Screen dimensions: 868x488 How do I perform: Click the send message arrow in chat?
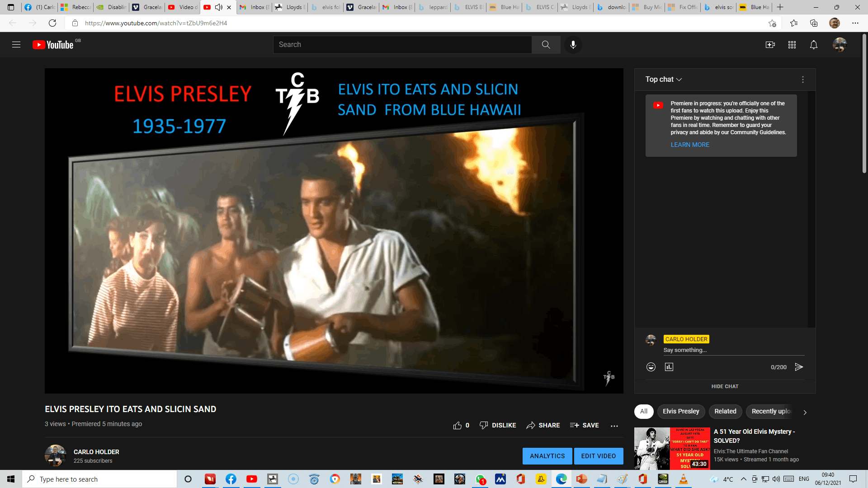[x=799, y=367]
